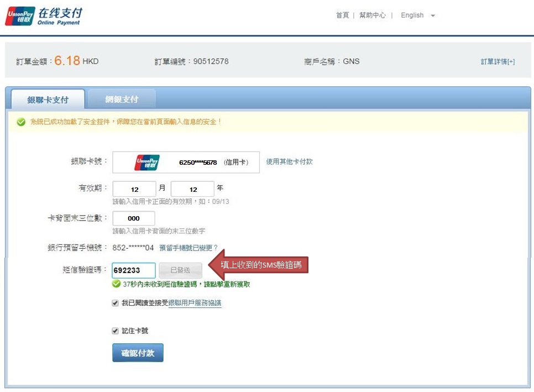Click expiry month input field
This screenshot has width=534, height=392.
pyautogui.click(x=134, y=189)
